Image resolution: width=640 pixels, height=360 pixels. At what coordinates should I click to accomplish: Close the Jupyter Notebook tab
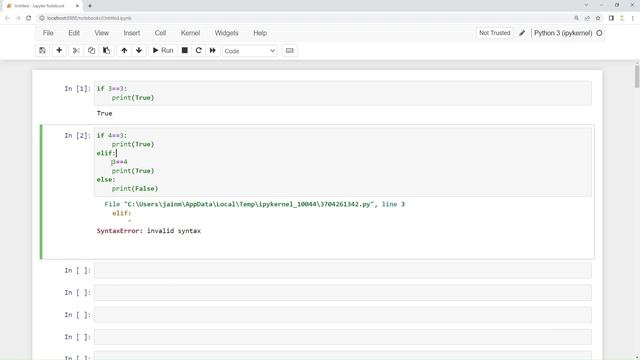pos(77,6)
